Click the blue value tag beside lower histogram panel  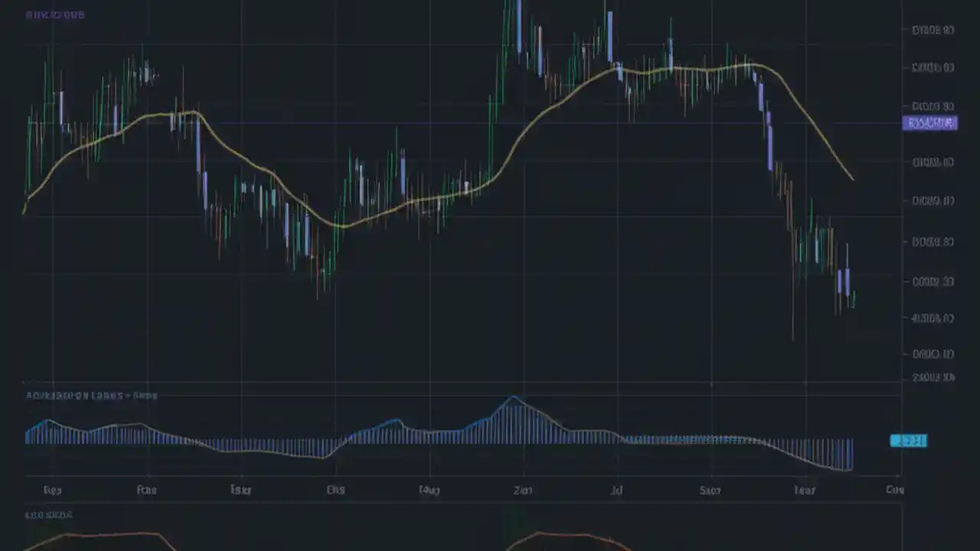908,440
